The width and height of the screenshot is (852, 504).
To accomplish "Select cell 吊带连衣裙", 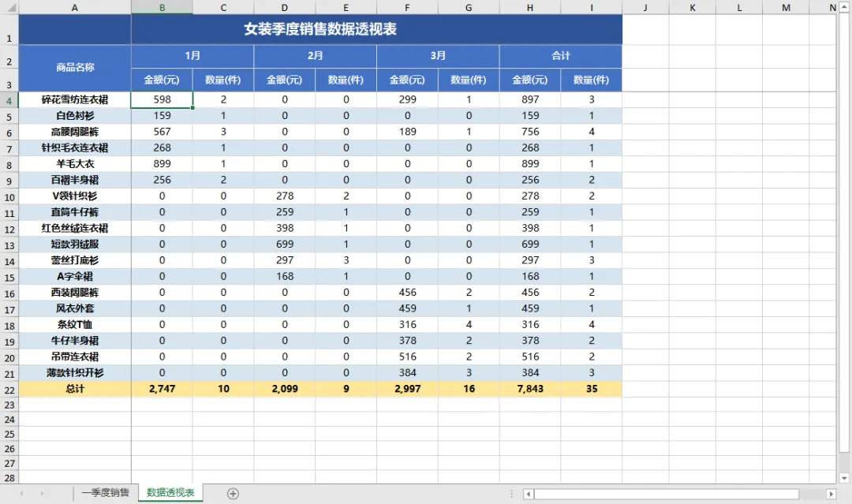I will click(75, 357).
